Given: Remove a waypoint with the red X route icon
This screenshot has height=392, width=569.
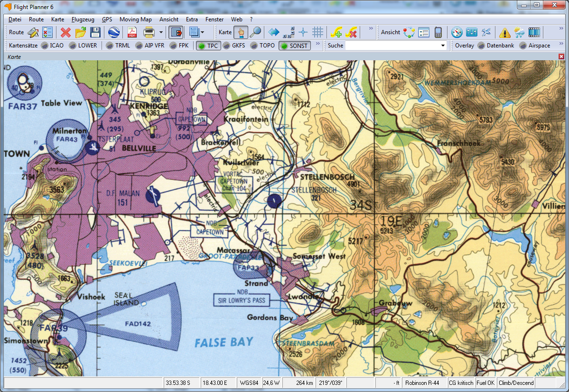Looking at the screenshot, I should (351, 32).
